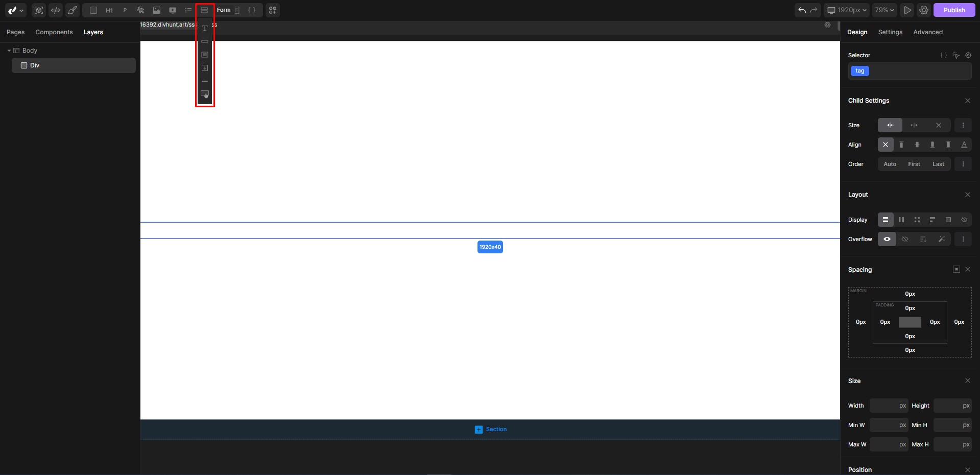Click the Publish button
This screenshot has width=980, height=475.
coord(954,10)
